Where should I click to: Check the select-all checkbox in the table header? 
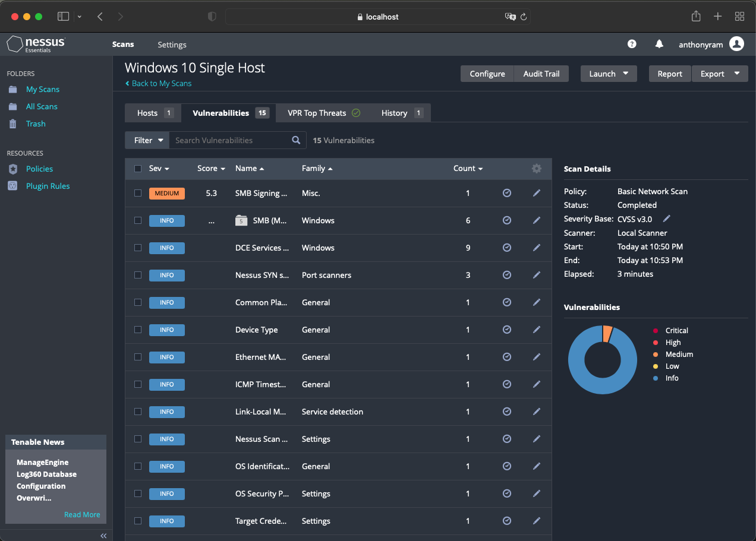(x=137, y=169)
